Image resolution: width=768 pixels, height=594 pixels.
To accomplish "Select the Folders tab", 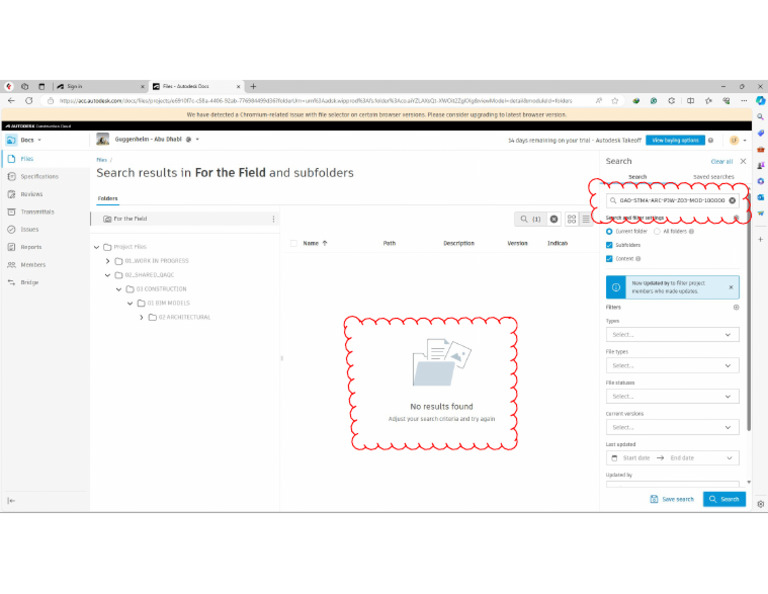I will 107,198.
